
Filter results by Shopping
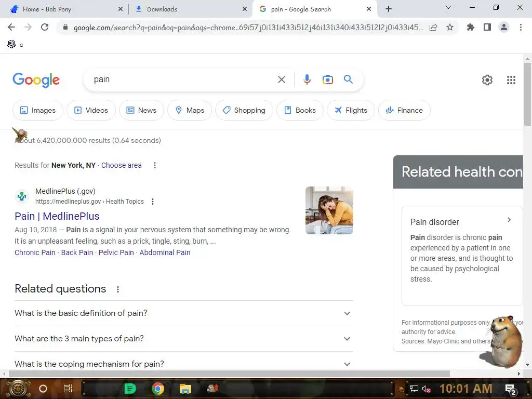click(244, 110)
